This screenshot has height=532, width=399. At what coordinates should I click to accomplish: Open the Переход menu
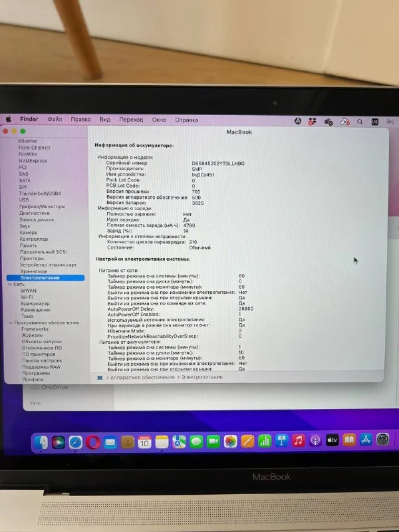131,120
